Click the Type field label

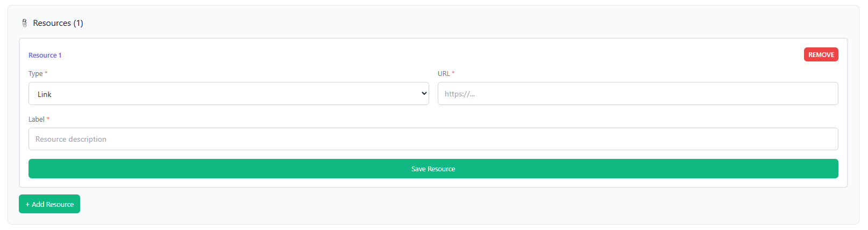pyautogui.click(x=35, y=74)
